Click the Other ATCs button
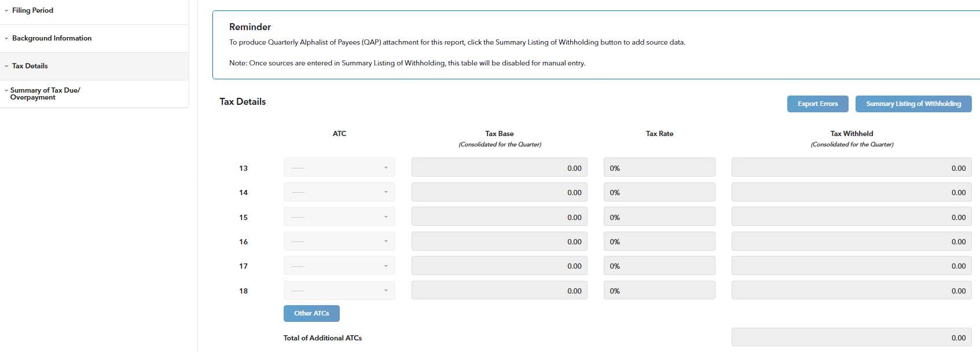The image size is (980, 352). pyautogui.click(x=311, y=313)
